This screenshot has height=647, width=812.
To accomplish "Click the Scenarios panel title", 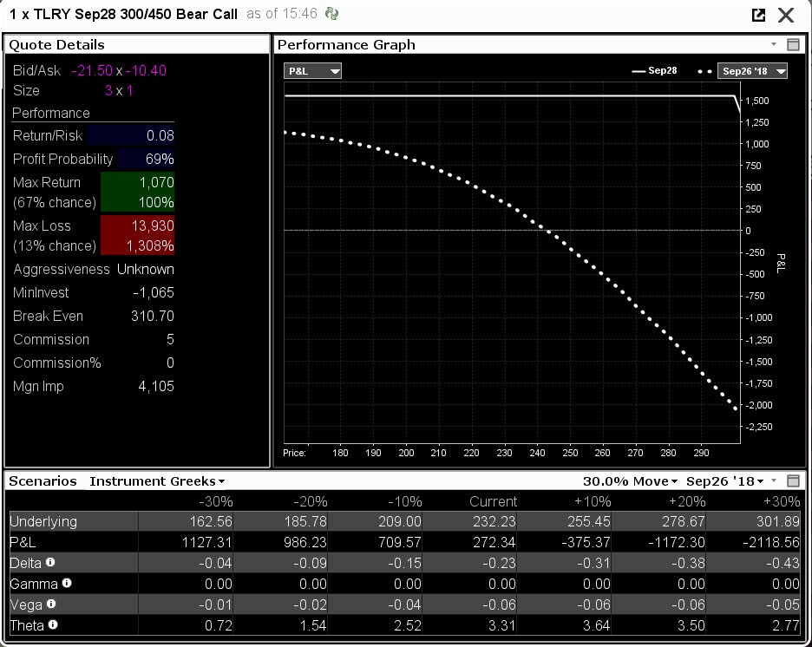I will tap(43, 481).
